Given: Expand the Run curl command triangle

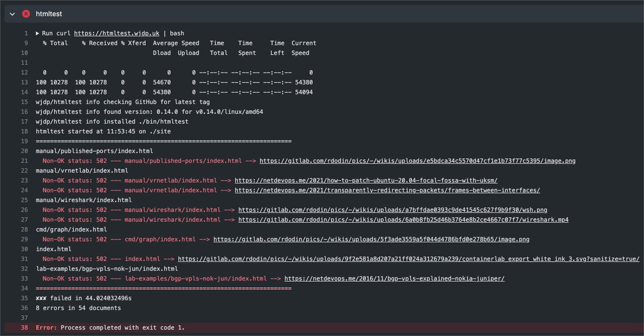Looking at the screenshot, I should point(38,33).
